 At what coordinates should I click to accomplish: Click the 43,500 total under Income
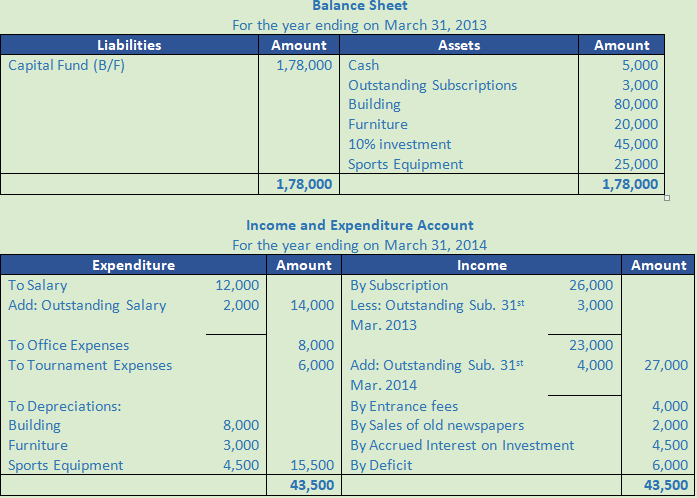pos(666,485)
